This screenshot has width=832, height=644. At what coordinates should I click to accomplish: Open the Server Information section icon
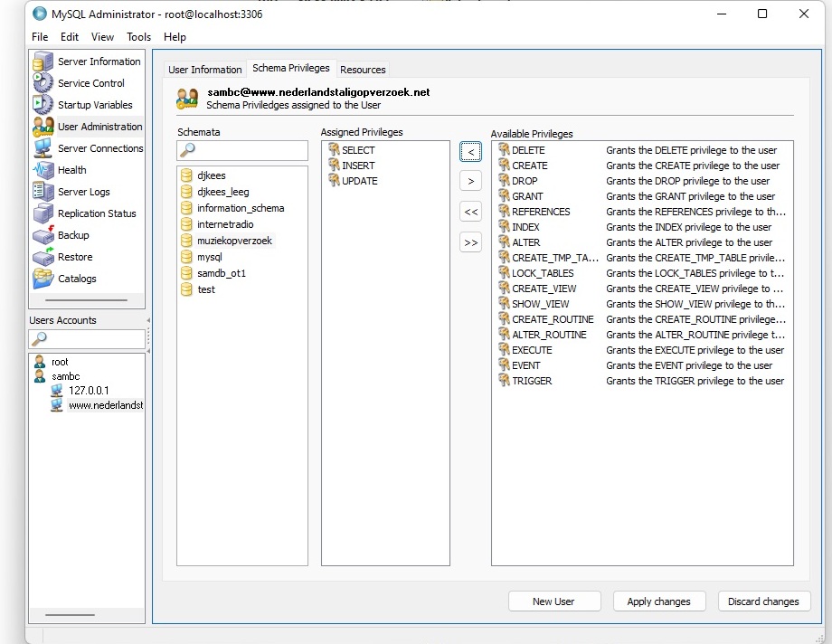point(43,62)
